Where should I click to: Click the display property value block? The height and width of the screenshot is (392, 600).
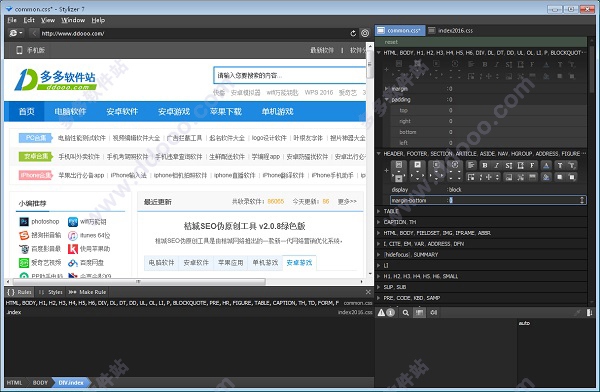click(455, 189)
